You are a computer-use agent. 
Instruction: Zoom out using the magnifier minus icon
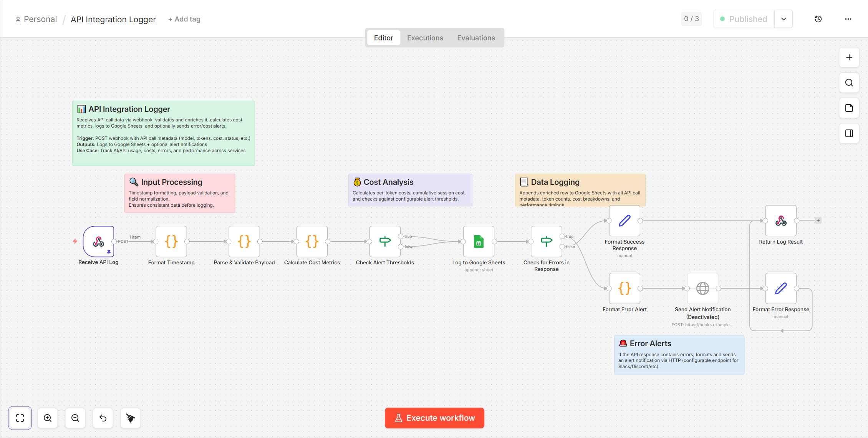[75, 418]
